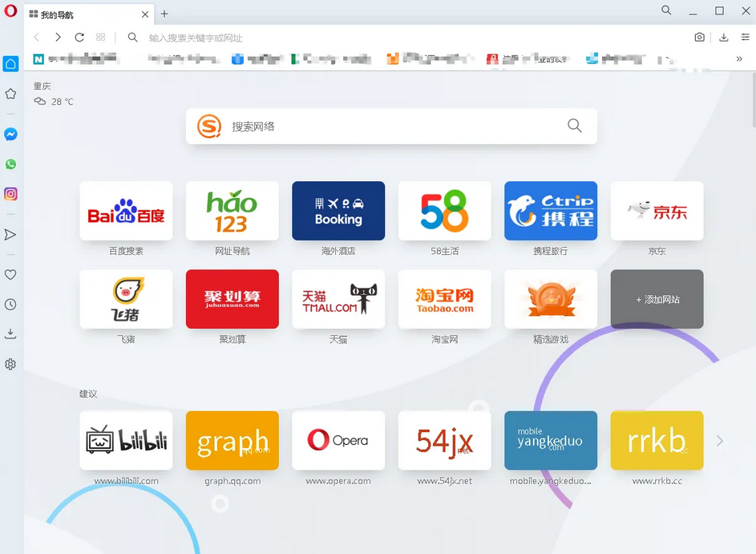Open search with the top-right magnifier icon

point(666,10)
